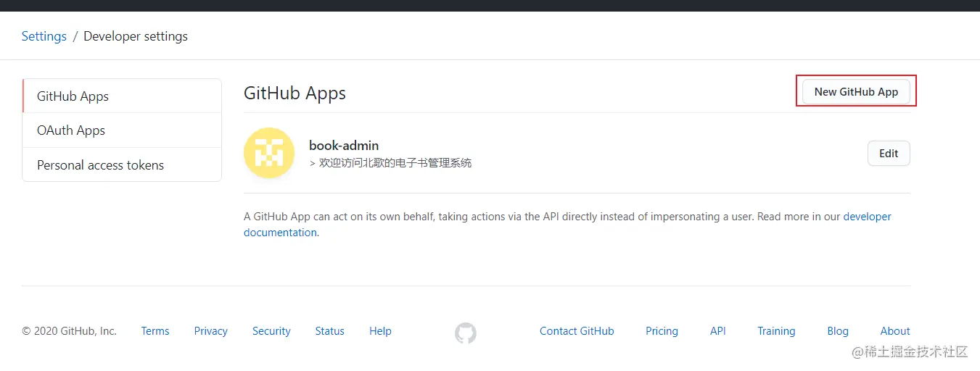The image size is (980, 371).
Task: Open the Blog footer link
Action: pyautogui.click(x=838, y=331)
